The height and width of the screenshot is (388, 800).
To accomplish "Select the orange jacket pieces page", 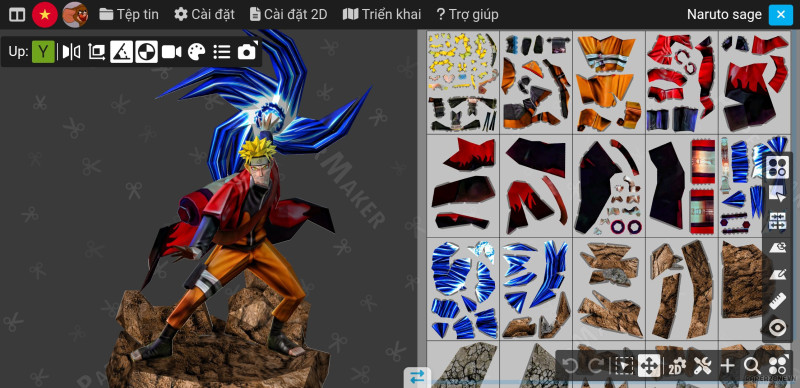I will coord(609,82).
